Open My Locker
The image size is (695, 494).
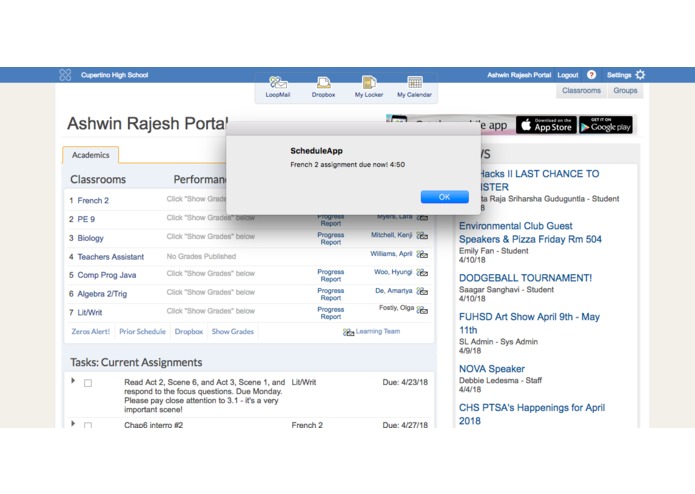369,87
